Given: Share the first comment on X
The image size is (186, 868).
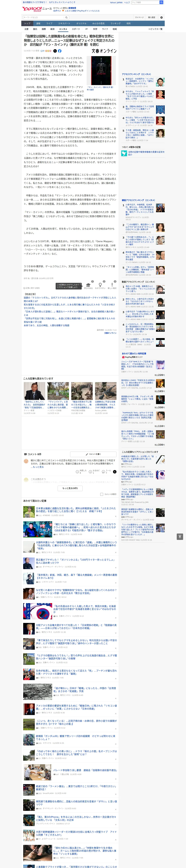Looking at the screenshot, I should coord(114,471).
